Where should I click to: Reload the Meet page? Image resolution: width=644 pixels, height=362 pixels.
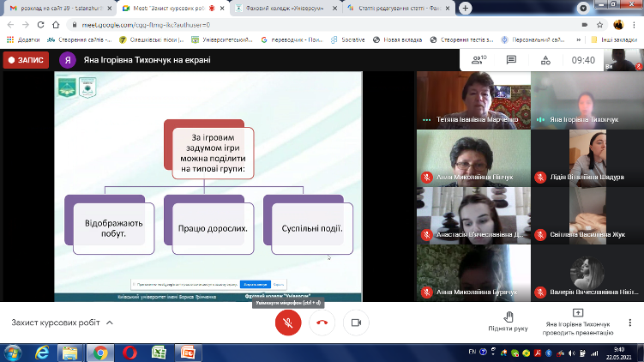(40, 25)
